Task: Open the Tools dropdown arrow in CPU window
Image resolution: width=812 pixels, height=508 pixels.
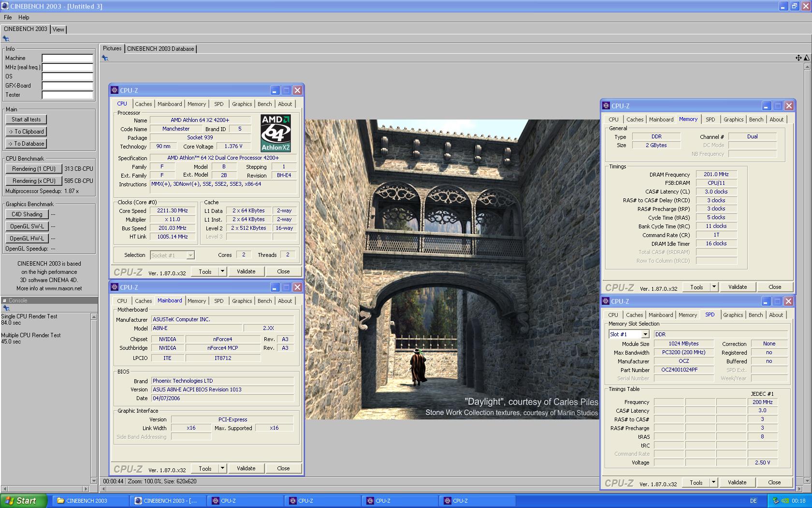Action: 222,271
